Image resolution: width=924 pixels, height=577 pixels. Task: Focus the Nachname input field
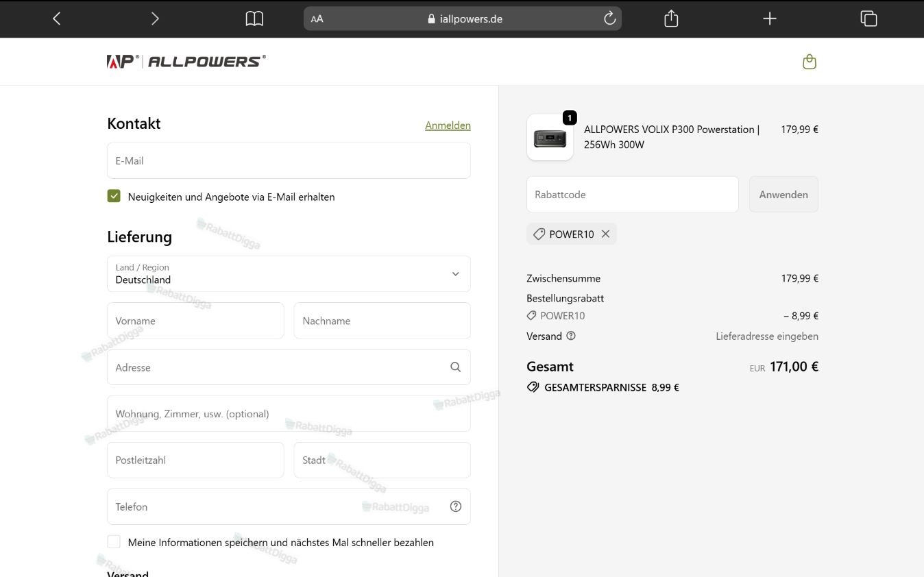coord(382,321)
